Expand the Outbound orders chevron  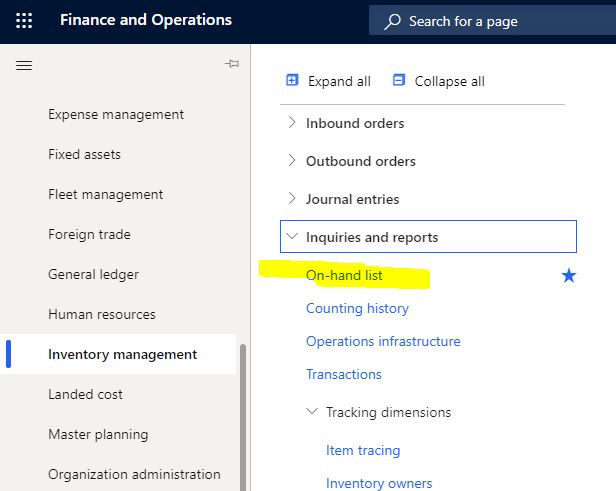click(292, 161)
